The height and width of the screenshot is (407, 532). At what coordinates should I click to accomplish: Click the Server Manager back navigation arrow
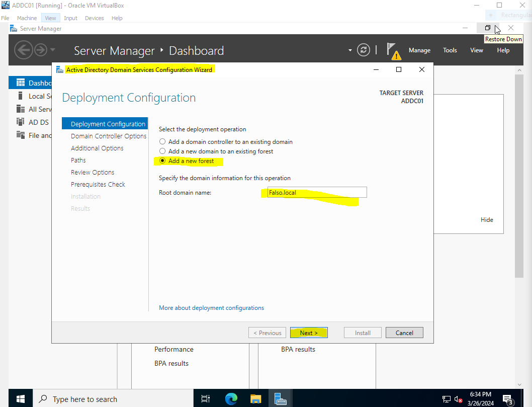[24, 50]
